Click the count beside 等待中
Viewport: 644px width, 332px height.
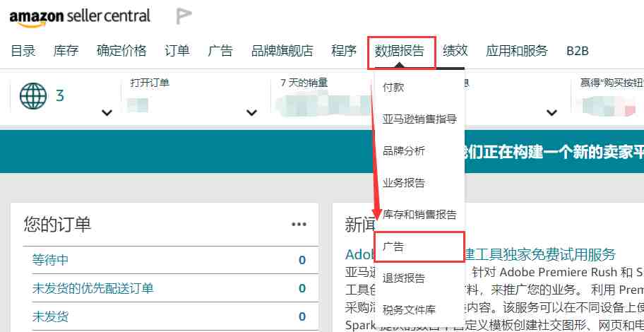(302, 260)
